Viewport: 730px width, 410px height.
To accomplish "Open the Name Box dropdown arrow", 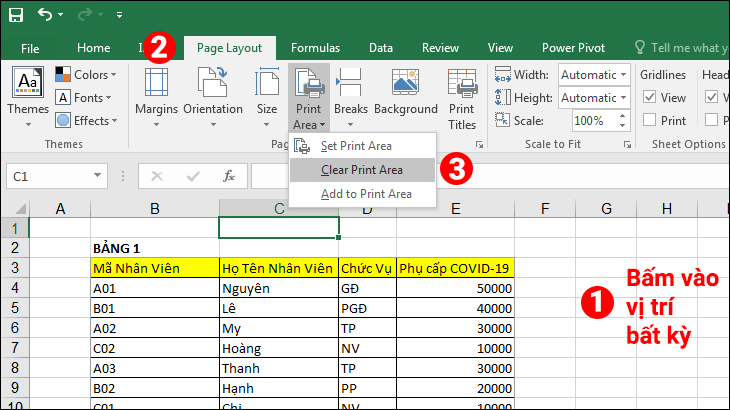I will coord(97,176).
